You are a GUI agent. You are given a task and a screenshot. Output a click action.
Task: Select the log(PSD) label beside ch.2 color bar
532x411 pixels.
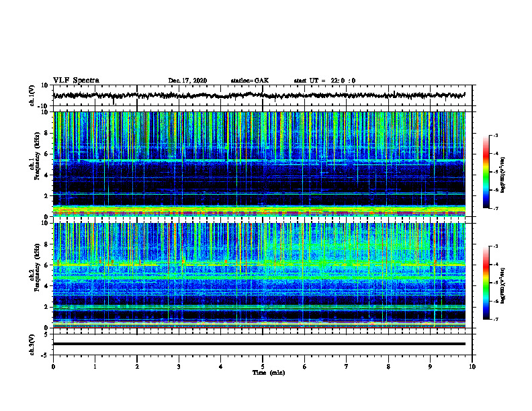click(503, 286)
